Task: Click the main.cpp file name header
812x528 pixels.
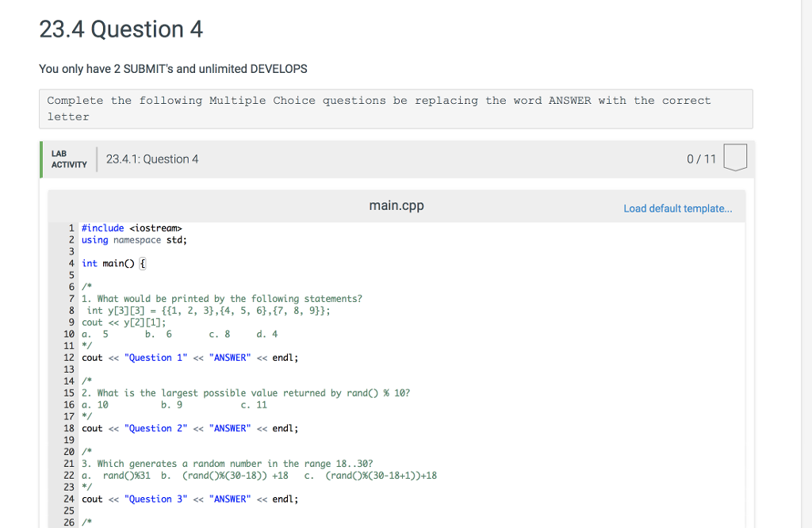Action: pyautogui.click(x=396, y=205)
